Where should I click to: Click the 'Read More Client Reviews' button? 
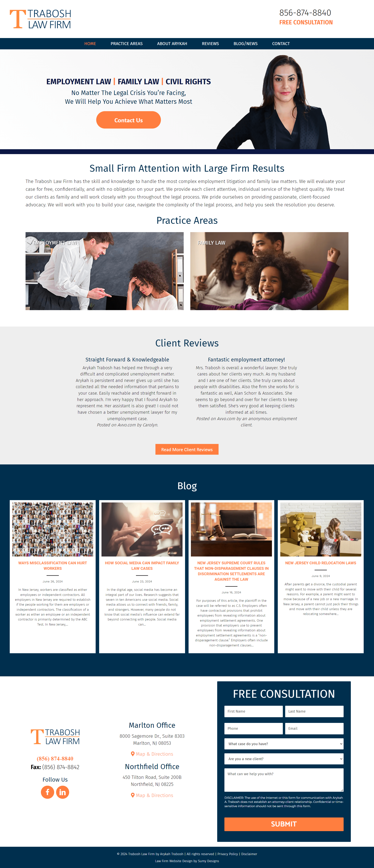coord(187,449)
